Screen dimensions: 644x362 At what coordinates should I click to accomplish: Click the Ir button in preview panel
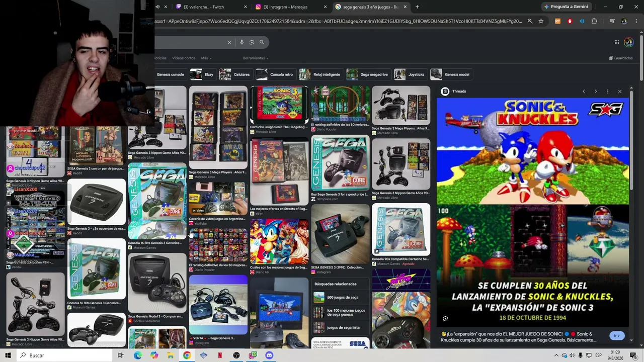point(617,335)
